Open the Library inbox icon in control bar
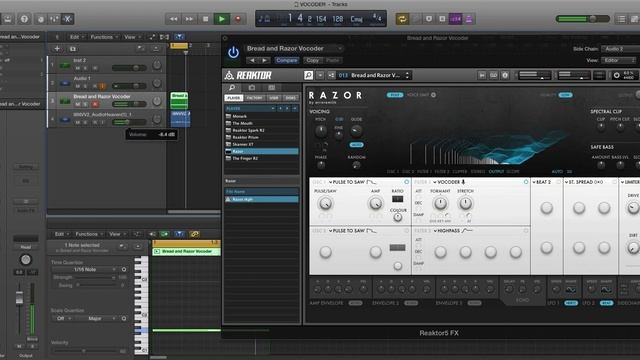The image size is (640, 360). pos(8,19)
